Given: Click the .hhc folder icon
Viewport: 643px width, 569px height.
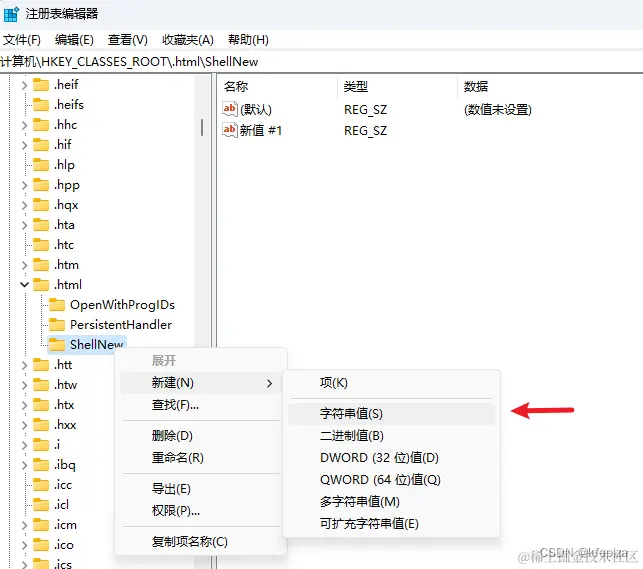Looking at the screenshot, I should point(41,125).
